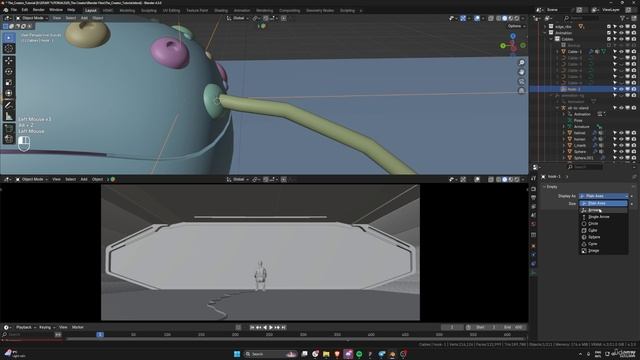The image size is (640, 360).
Task: Open the Output properties tab
Action: pos(533,198)
